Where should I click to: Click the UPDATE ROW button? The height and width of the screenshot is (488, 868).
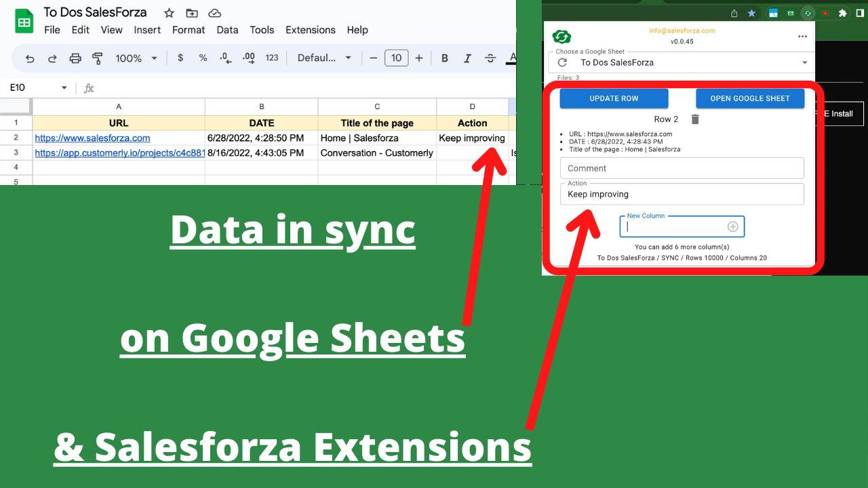pos(614,98)
